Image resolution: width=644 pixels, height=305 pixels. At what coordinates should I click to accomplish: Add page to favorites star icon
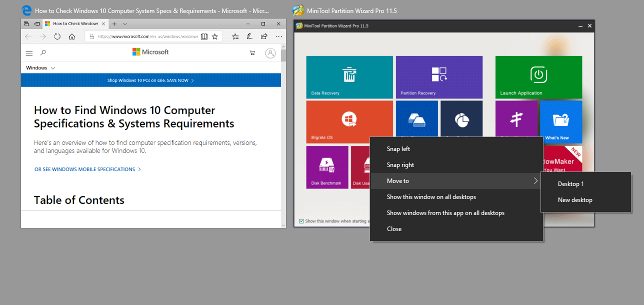[x=215, y=36]
